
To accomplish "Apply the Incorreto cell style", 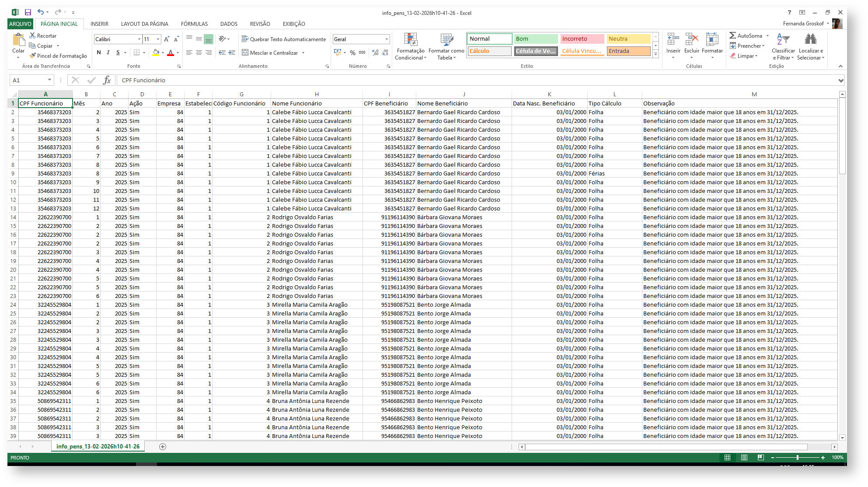I will pos(582,39).
